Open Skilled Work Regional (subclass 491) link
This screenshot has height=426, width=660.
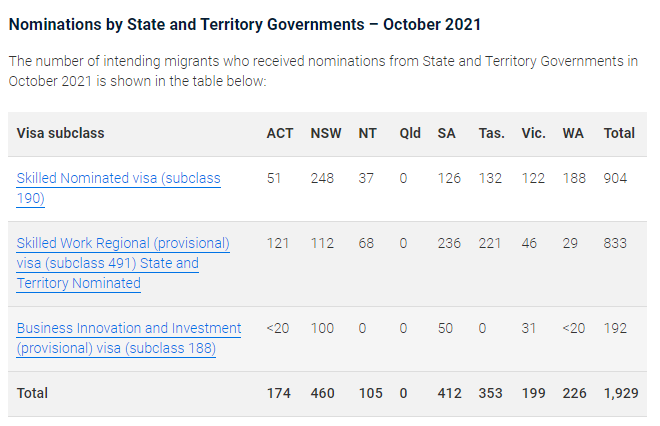pos(123,244)
